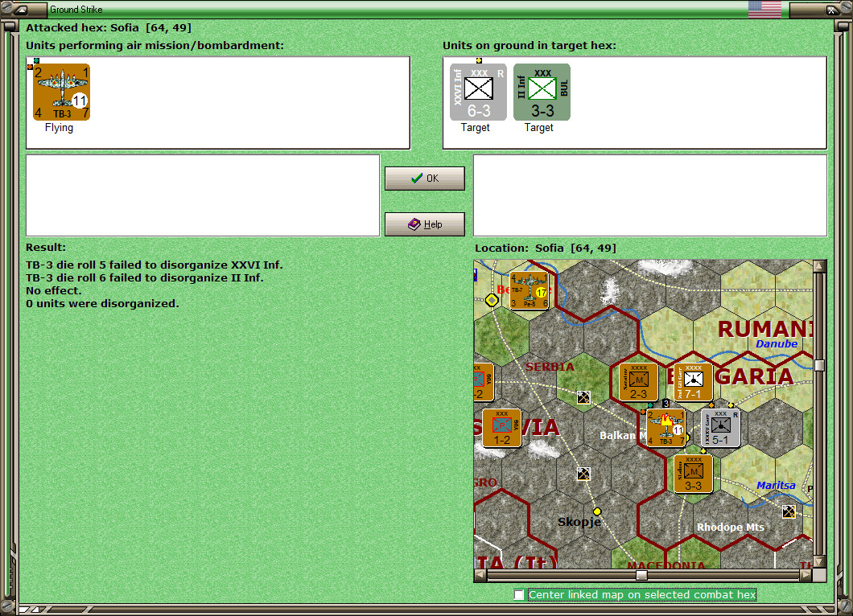This screenshot has height=616, width=853.
Task: Click map vertical scrollbar down arrow
Action: (819, 561)
